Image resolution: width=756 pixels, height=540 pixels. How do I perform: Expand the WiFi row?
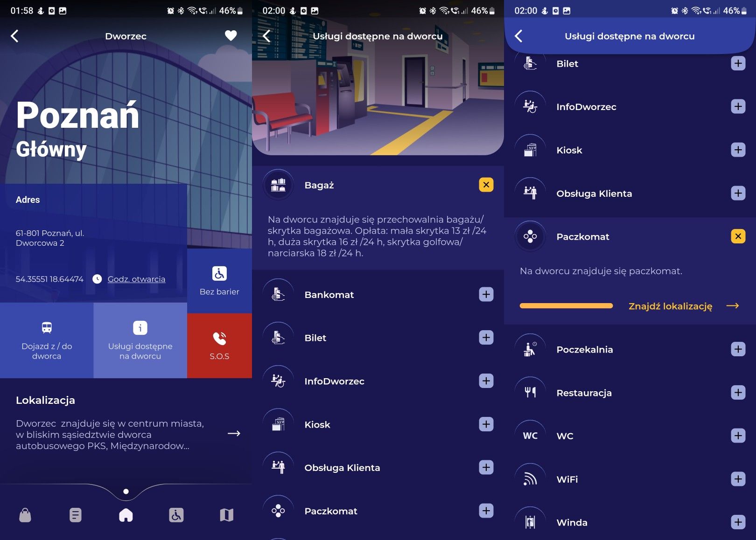point(738,479)
